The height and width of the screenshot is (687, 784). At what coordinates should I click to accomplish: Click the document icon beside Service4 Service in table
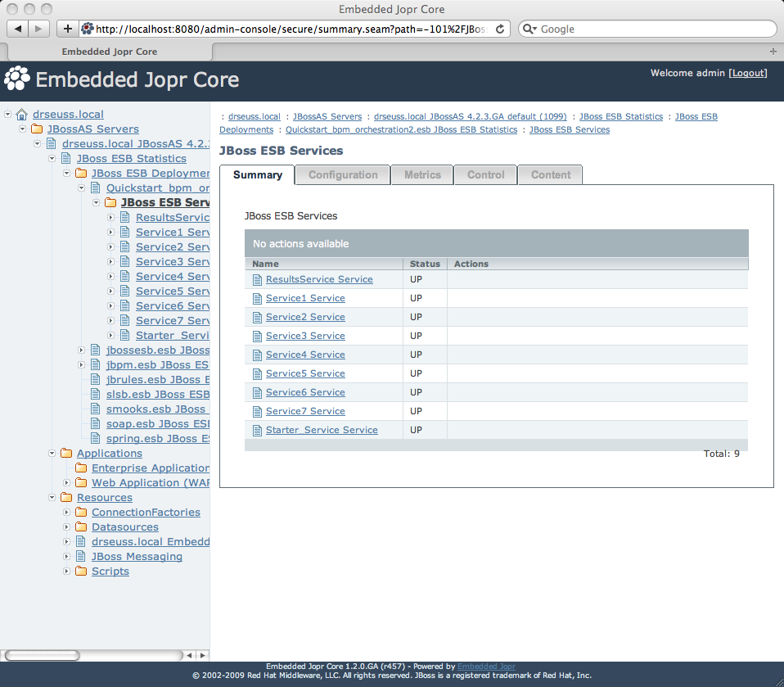click(x=257, y=355)
